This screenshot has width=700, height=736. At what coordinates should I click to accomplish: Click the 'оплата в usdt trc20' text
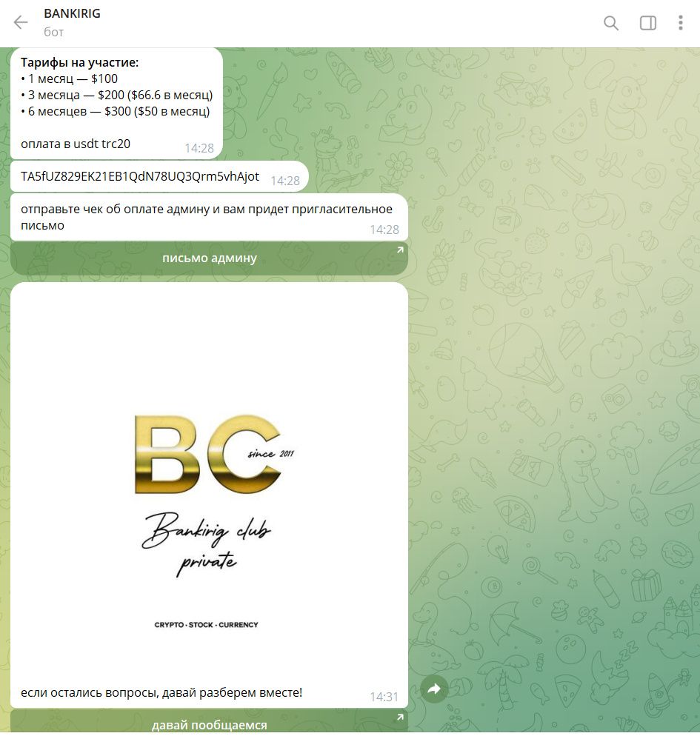tap(76, 144)
